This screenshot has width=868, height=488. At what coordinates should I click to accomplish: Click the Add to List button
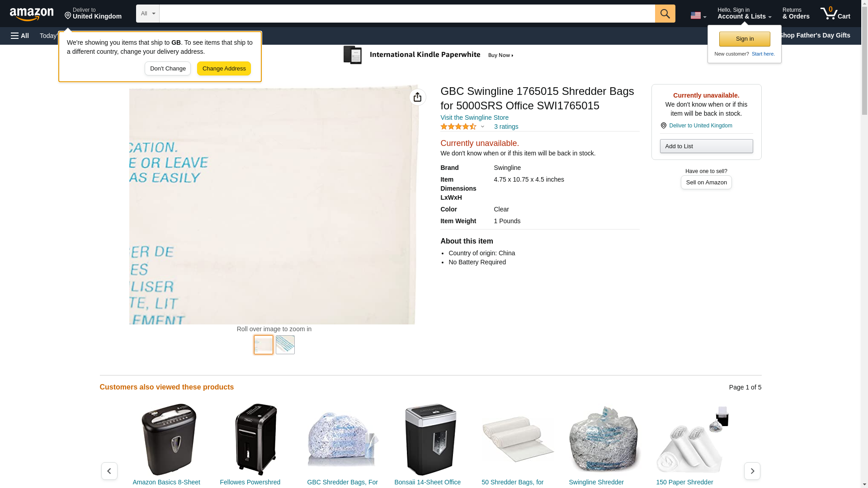[x=706, y=146]
